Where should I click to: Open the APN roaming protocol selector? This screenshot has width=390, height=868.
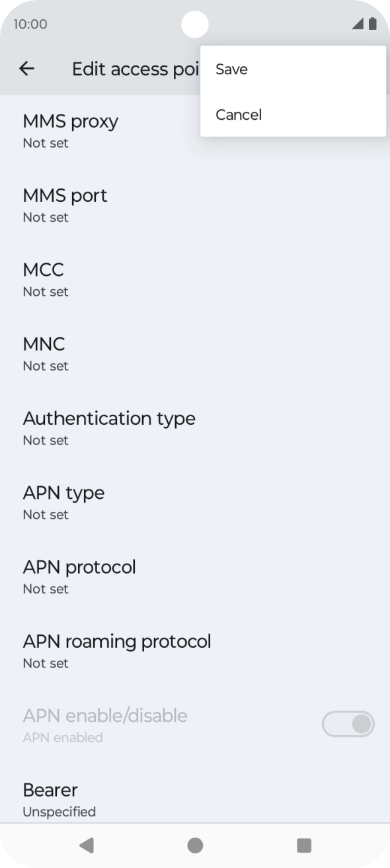click(195, 651)
